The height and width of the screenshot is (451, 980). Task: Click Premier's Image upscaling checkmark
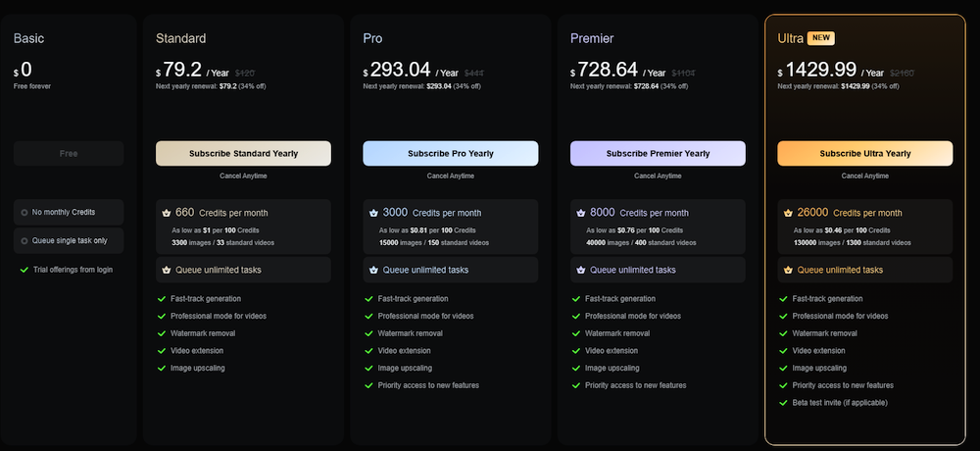tap(576, 369)
